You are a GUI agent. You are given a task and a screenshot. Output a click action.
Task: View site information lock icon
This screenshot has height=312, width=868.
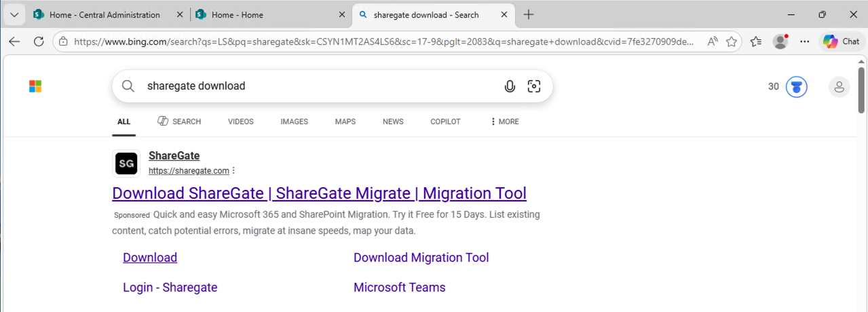click(x=63, y=41)
